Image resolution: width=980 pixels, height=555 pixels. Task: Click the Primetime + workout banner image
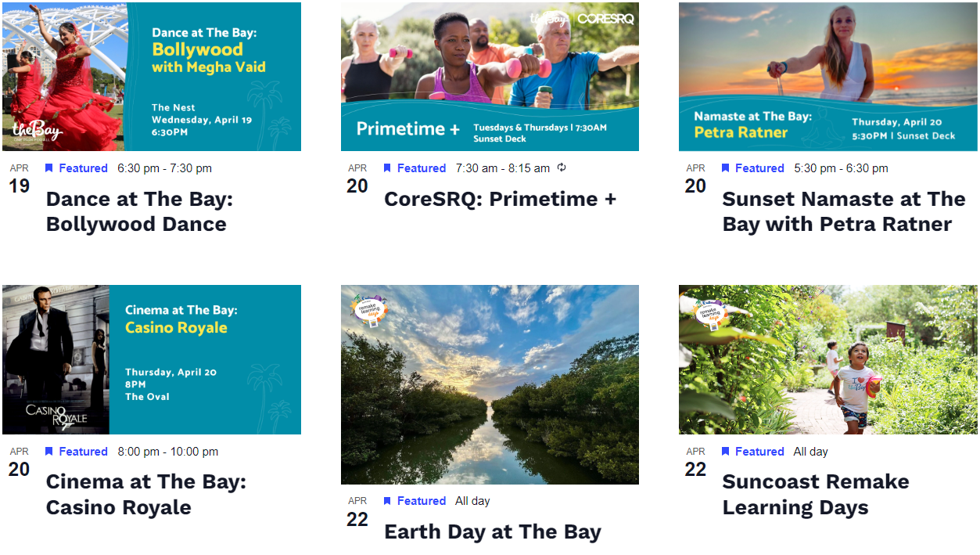point(490,77)
